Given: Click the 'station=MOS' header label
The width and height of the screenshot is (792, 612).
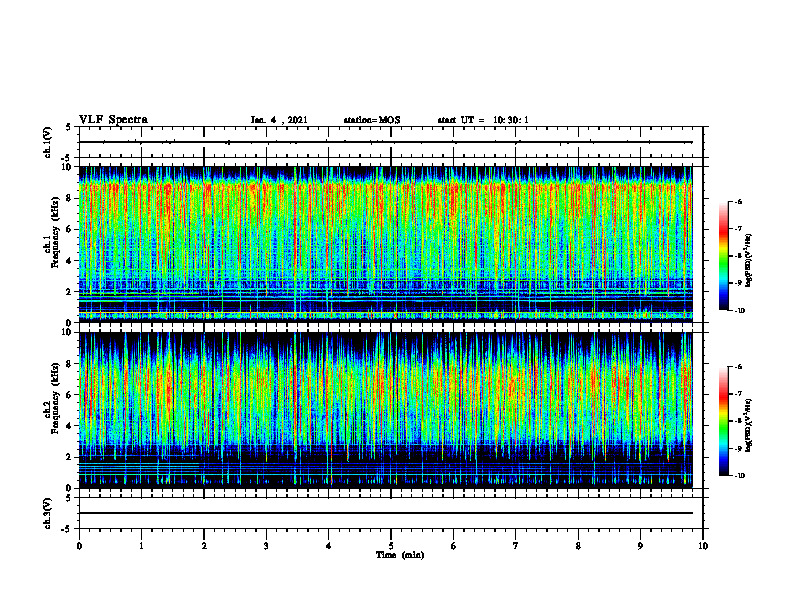Looking at the screenshot, I should click(x=372, y=120).
